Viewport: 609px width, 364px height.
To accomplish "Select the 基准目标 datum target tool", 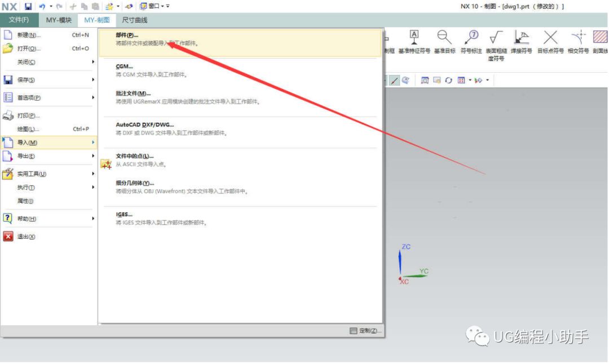I will click(444, 43).
